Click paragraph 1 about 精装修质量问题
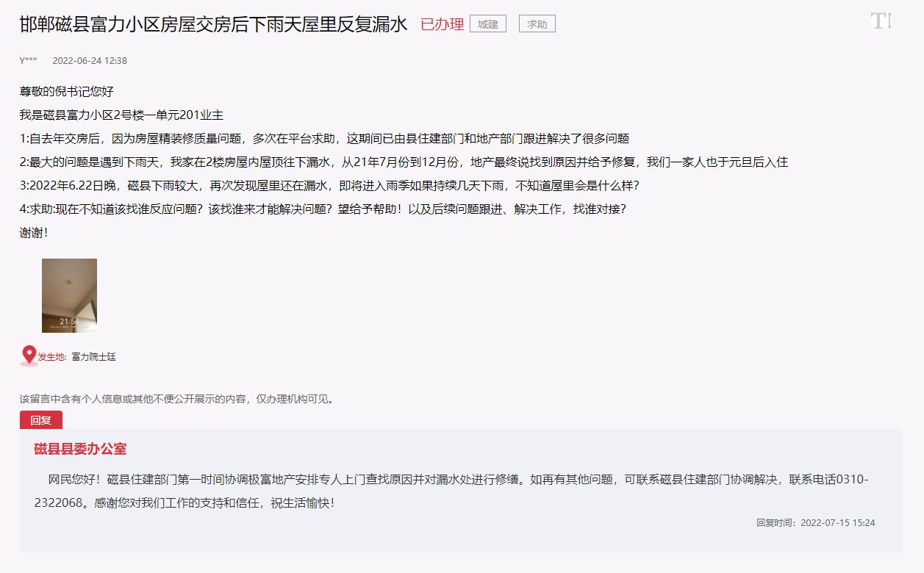This screenshot has height=573, width=924. pos(324,139)
